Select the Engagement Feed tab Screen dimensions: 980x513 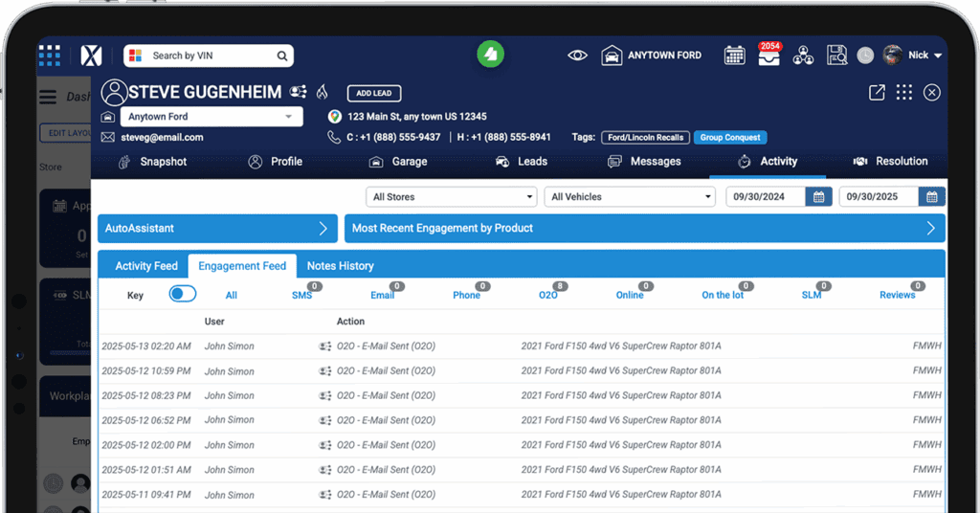click(242, 266)
